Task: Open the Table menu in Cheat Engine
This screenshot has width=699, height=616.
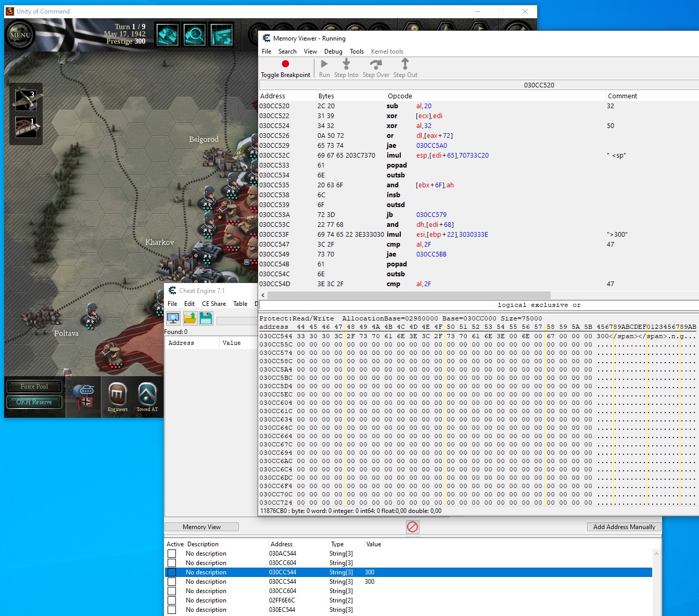Action: (x=240, y=304)
